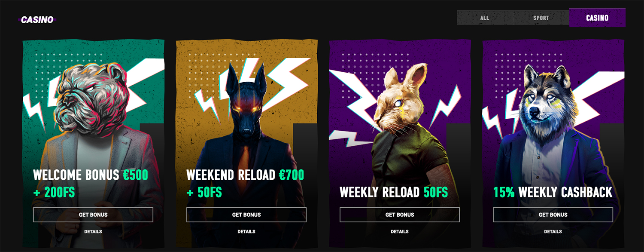Click Get Bonus under Welcome Bonus €500

pos(93,215)
